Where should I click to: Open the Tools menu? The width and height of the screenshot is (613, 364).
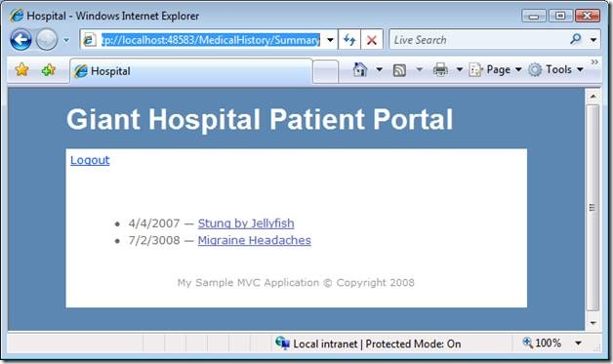point(555,69)
